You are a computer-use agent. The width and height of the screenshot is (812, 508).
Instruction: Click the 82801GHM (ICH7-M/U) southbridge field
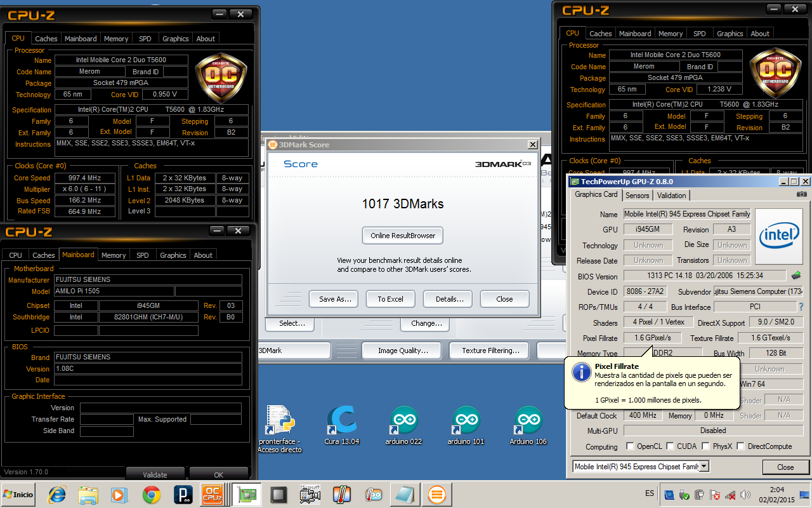coord(148,317)
